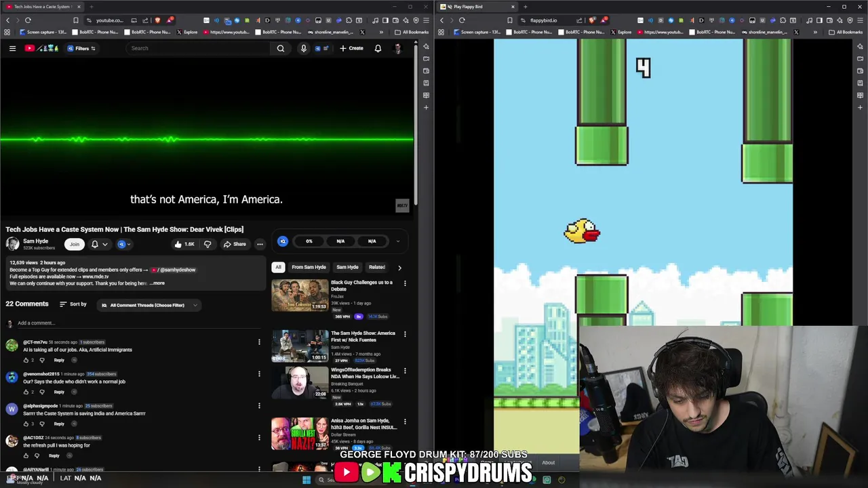Select the Sam Hyde chip

pos(347,267)
